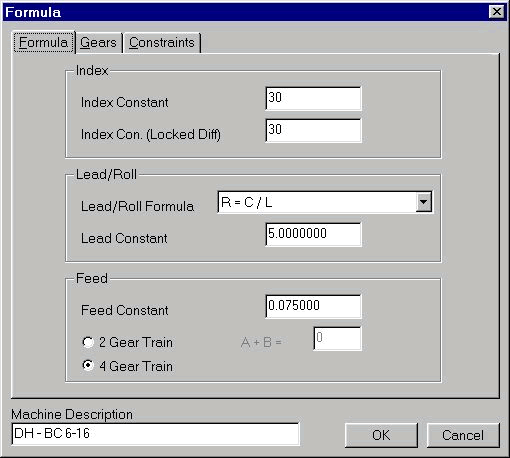
Task: Click the 2 Gear Train label text
Action: pos(136,342)
